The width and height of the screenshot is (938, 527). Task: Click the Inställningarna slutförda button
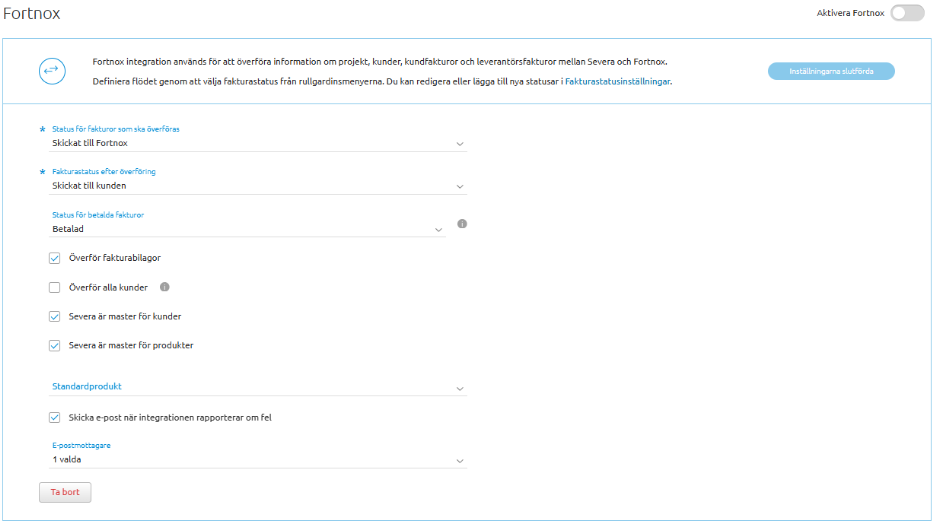tap(831, 71)
